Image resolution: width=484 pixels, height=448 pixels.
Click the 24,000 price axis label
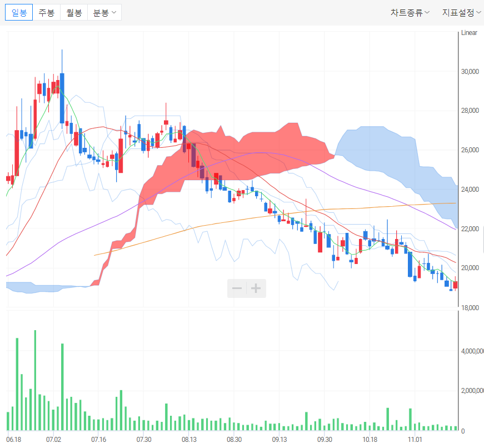[470, 190]
